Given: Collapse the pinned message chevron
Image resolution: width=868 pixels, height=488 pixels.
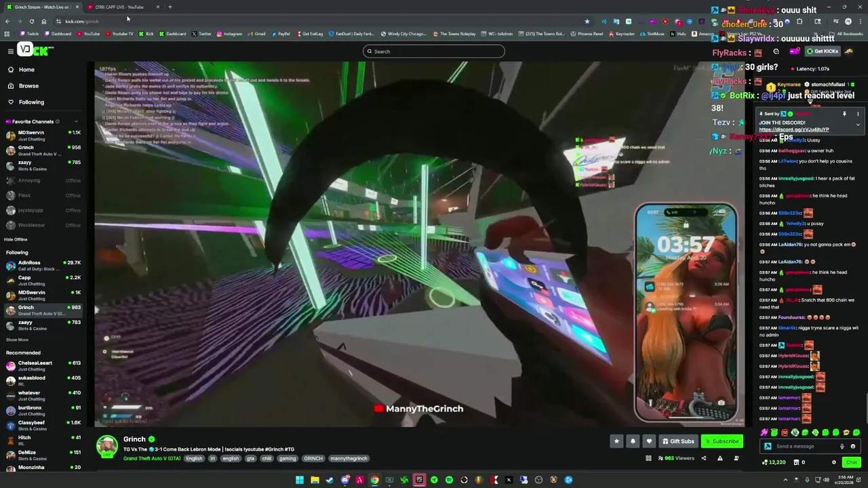Looking at the screenshot, I should point(857,125).
